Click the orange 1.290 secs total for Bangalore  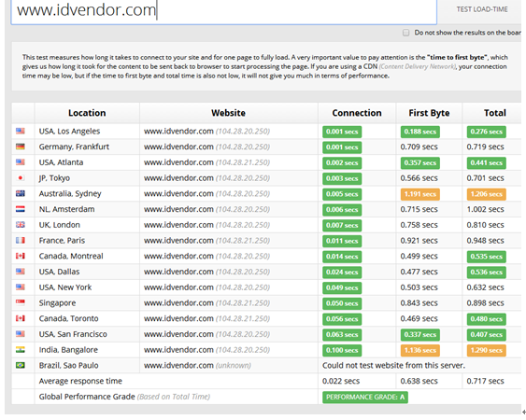tap(486, 350)
